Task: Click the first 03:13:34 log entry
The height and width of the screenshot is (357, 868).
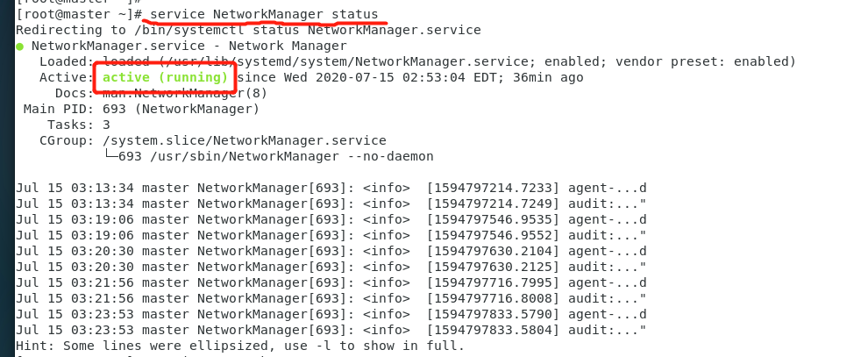Action: pos(331,189)
